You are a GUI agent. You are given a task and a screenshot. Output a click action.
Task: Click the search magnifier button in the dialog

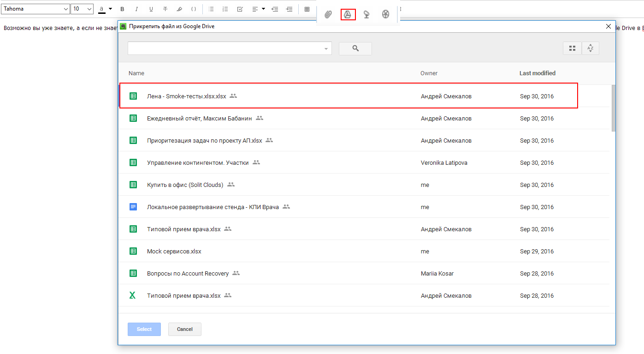355,48
